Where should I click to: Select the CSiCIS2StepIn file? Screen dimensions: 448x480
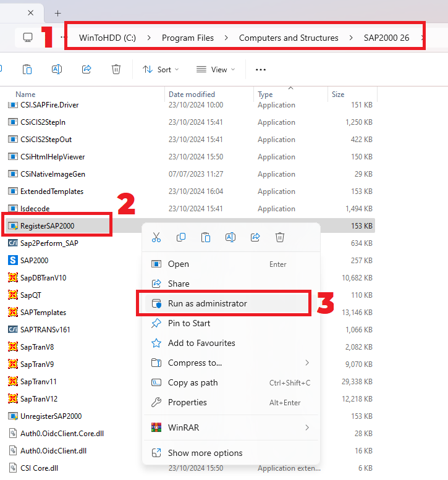coord(43,122)
